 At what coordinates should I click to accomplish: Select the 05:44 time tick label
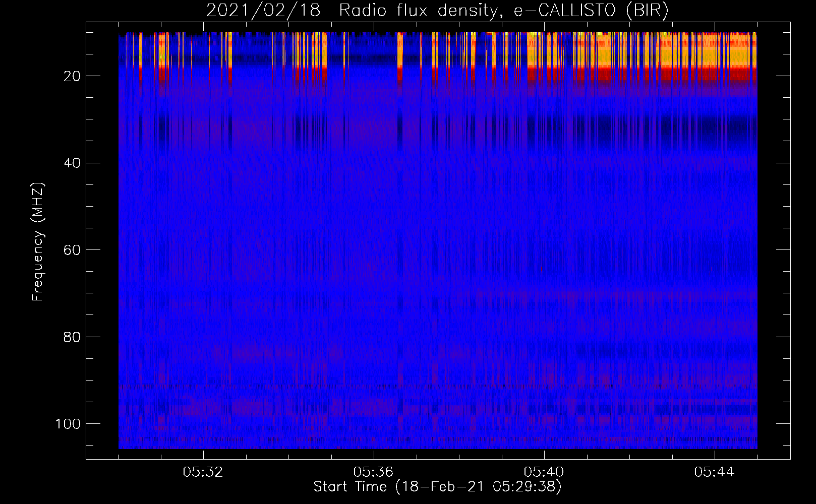click(714, 472)
